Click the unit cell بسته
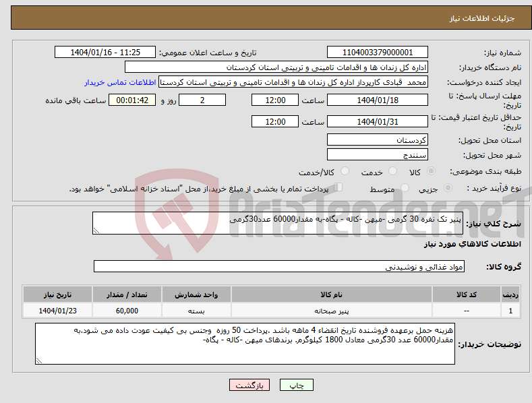The image size is (532, 403). click(196, 311)
